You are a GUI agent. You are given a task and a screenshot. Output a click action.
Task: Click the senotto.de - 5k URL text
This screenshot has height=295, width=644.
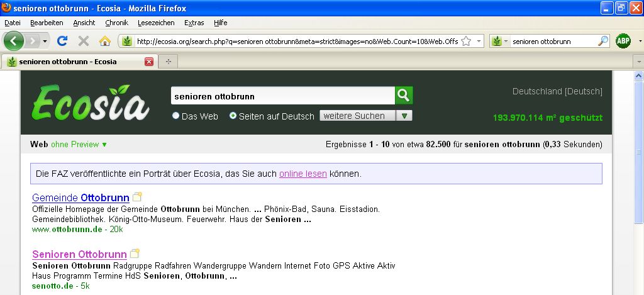pyautogui.click(x=61, y=286)
